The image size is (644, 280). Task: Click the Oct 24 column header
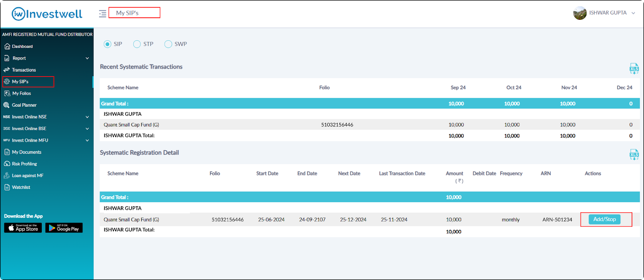[x=514, y=87]
